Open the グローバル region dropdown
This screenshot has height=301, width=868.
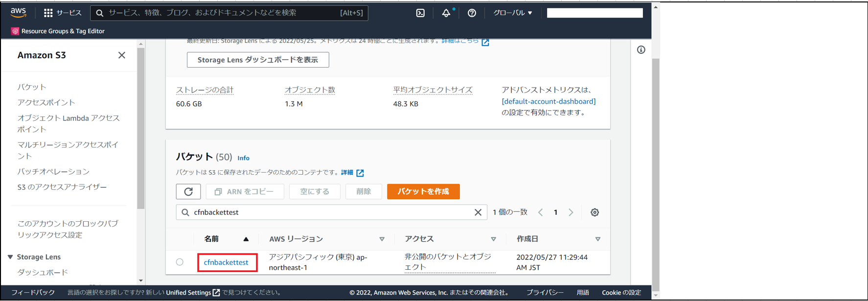coord(512,13)
